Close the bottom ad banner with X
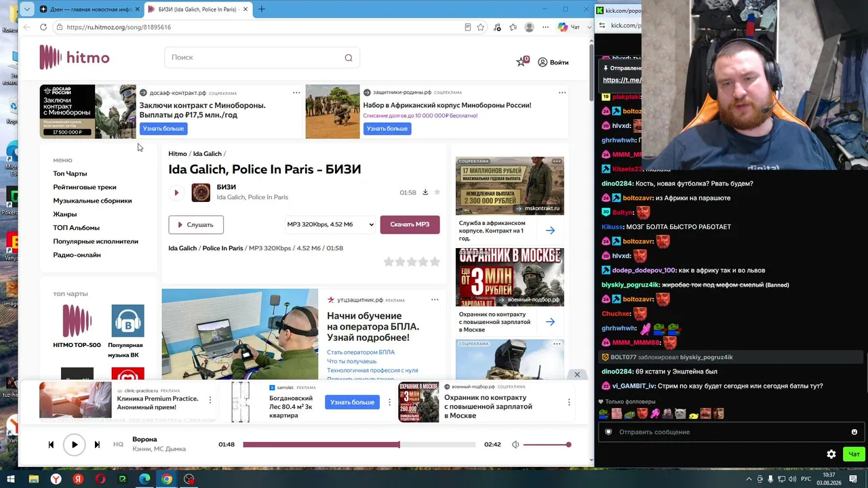Screen dimensions: 868x488 point(577,375)
